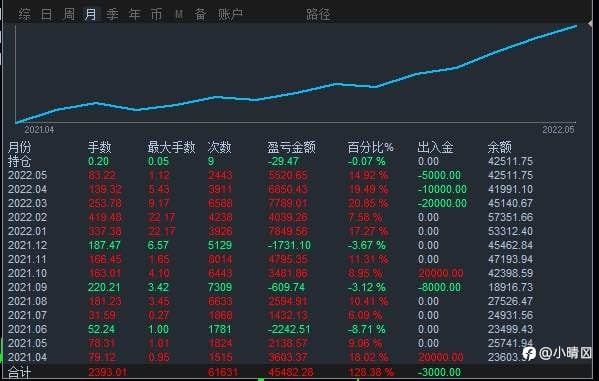Screen dimensions: 599x381
Task: Select the 2021.11 month row label
Action: click(28, 259)
